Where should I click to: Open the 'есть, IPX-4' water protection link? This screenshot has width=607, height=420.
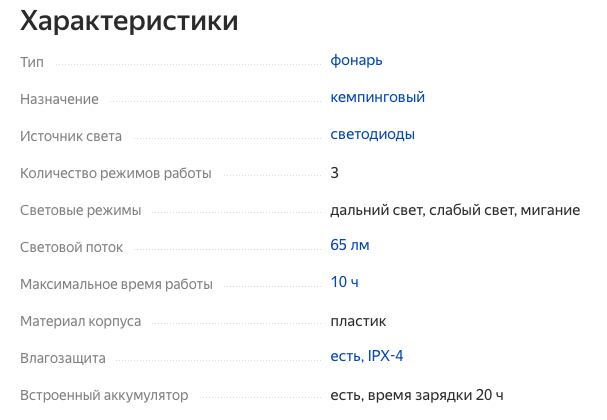(366, 357)
